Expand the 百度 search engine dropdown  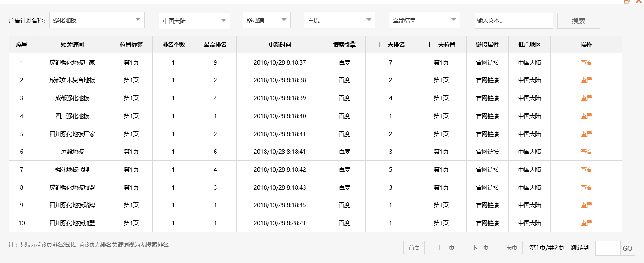(339, 20)
